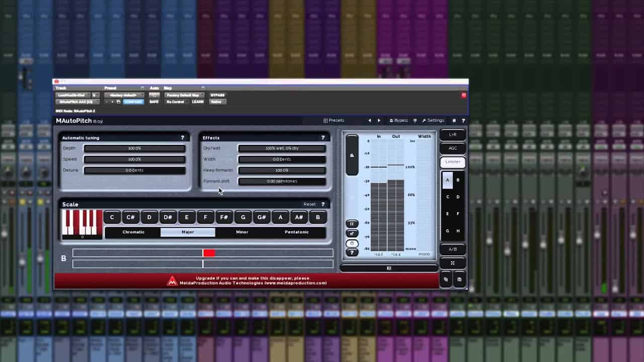Open the Factory Default Map dropdown
Screen dimensions: 644x362
coord(184,95)
